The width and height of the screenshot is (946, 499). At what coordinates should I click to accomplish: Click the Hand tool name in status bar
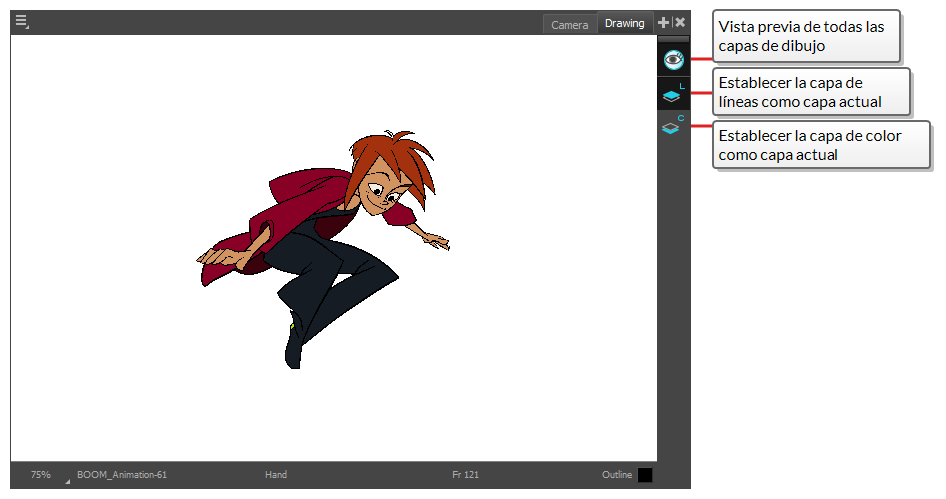[x=276, y=475]
